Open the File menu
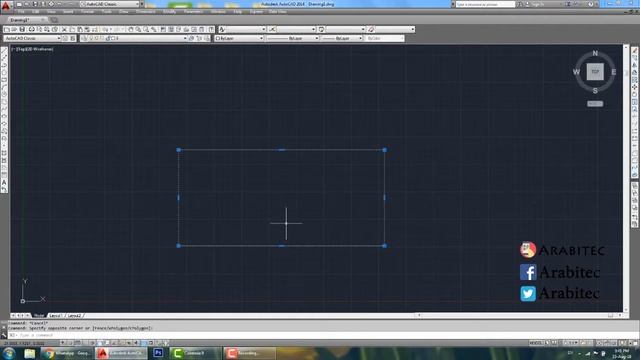This screenshot has width=640, height=360. point(21,12)
